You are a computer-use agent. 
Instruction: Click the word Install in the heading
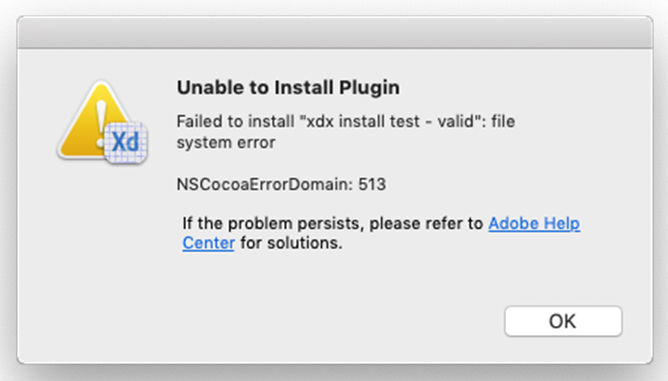[x=304, y=87]
